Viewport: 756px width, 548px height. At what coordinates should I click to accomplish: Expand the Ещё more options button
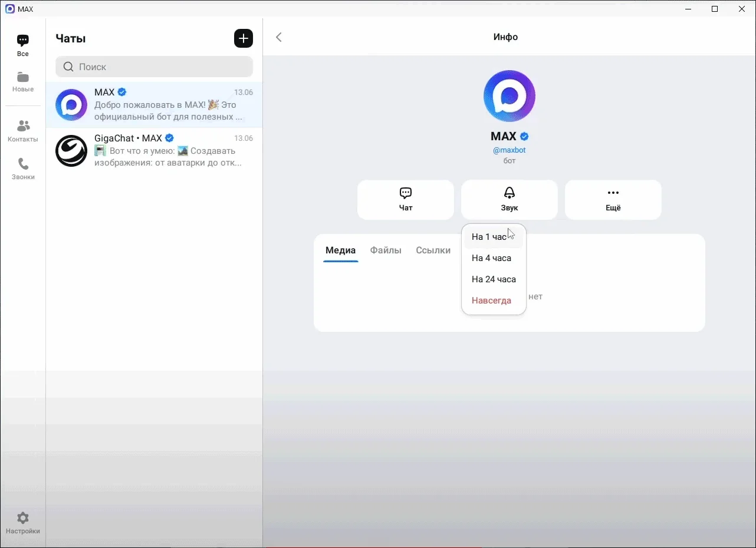click(613, 200)
